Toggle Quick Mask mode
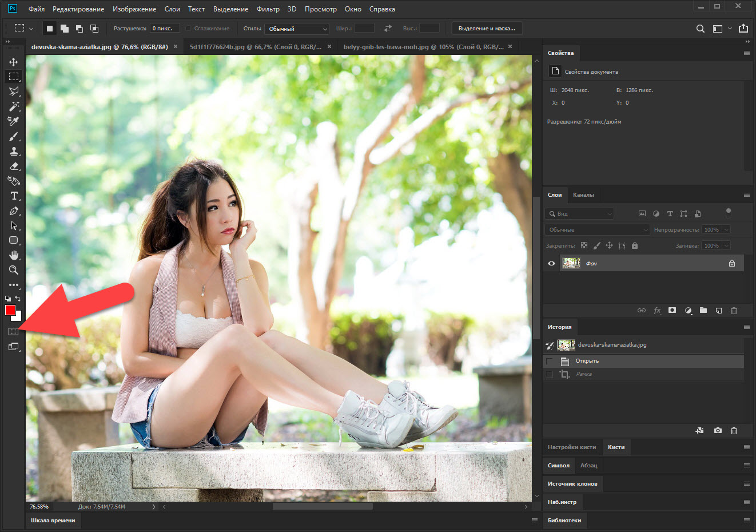 14,332
